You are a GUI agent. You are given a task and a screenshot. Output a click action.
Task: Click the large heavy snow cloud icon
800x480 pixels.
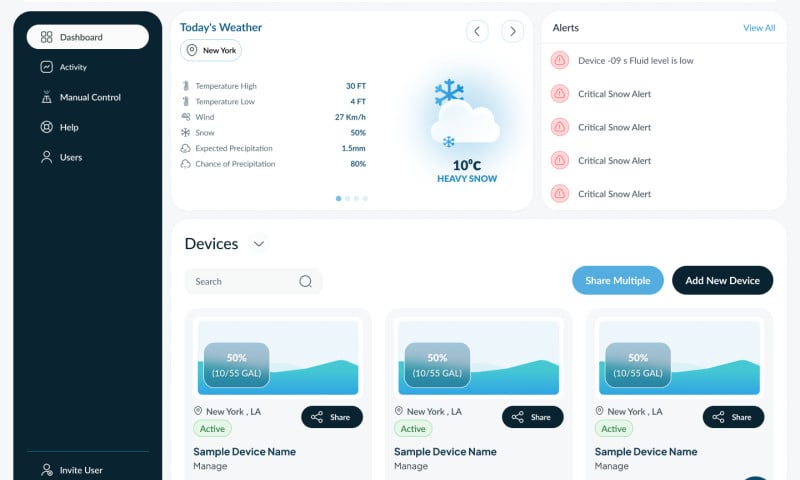click(465, 120)
